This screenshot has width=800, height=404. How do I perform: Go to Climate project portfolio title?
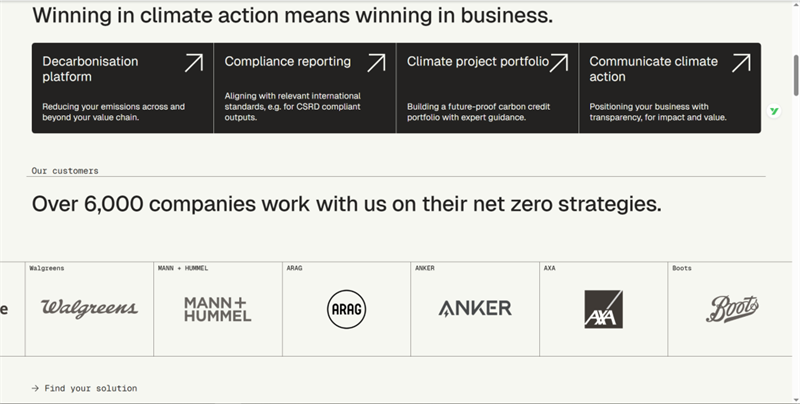click(x=477, y=62)
